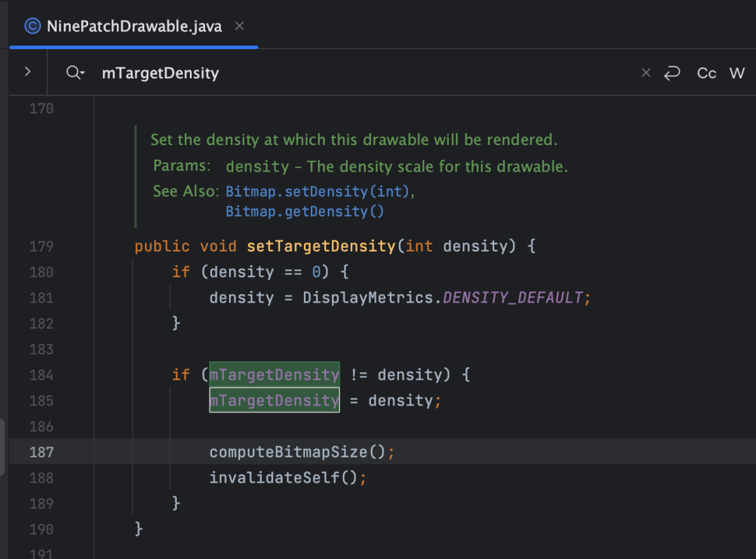Click computeBitmapSize() call
The height and width of the screenshot is (559, 756).
pos(297,453)
